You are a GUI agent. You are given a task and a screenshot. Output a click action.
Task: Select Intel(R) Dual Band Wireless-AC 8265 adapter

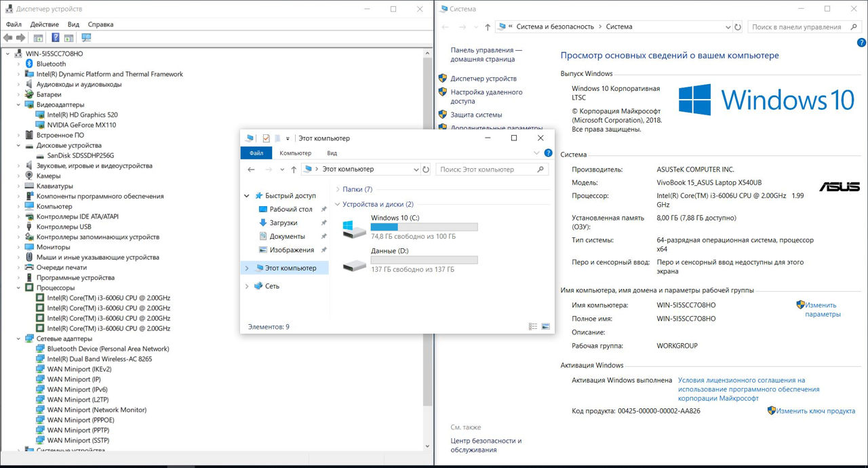pyautogui.click(x=100, y=359)
